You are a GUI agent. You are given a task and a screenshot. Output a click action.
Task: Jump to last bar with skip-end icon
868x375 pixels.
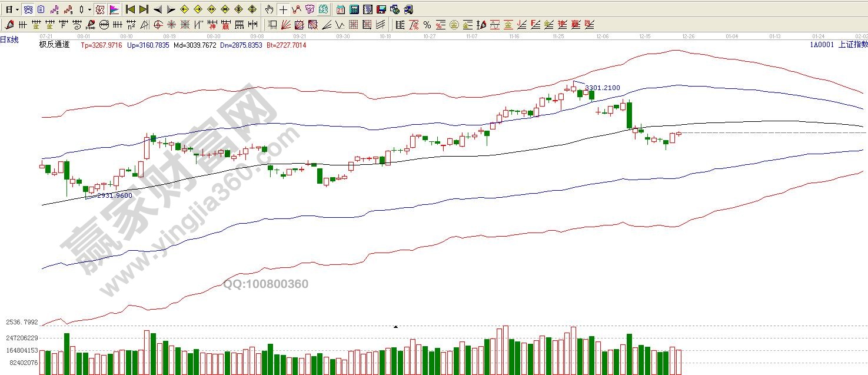pos(144,10)
